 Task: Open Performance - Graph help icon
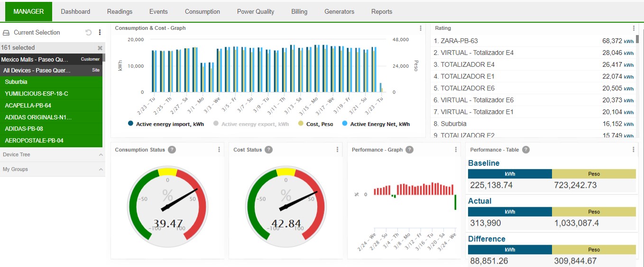409,150
